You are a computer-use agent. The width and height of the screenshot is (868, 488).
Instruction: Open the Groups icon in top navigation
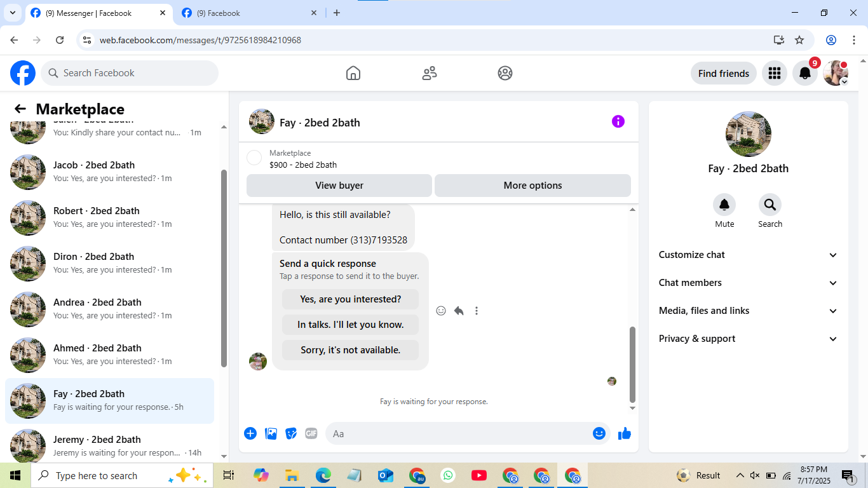(x=505, y=73)
